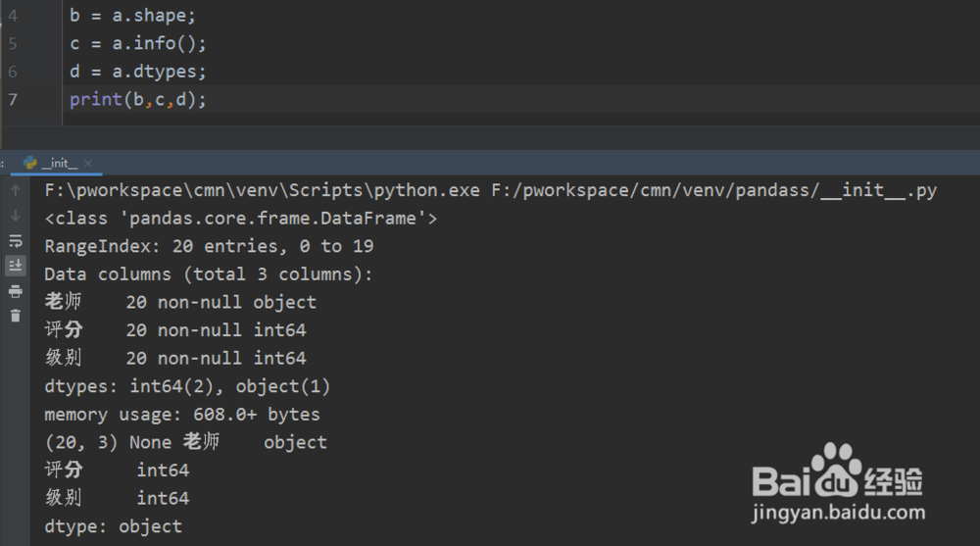Click the down-arrow icon in the Run panel
Screen dimensions: 980x546
point(16,216)
